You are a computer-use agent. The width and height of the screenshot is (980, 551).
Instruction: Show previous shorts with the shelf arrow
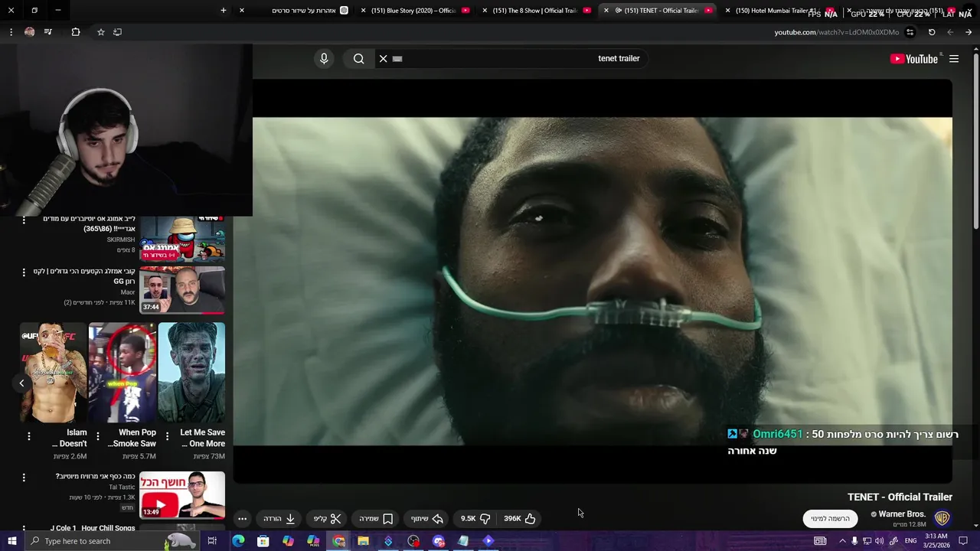(x=21, y=383)
